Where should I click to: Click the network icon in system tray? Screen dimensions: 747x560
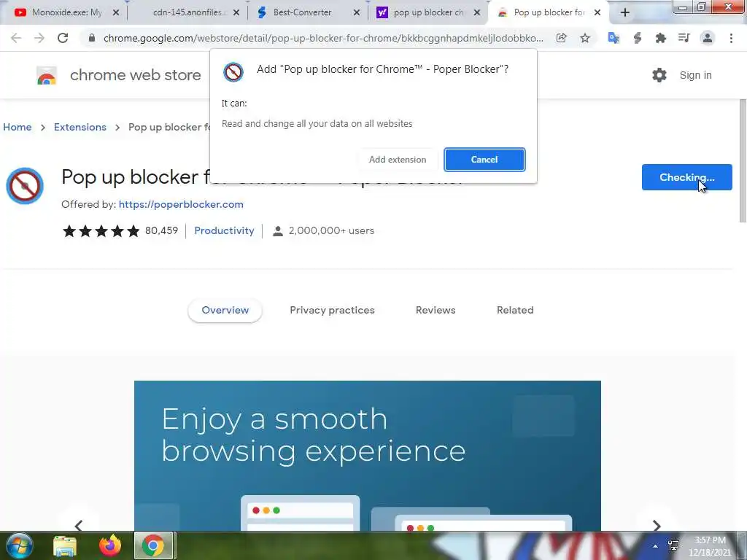click(673, 545)
